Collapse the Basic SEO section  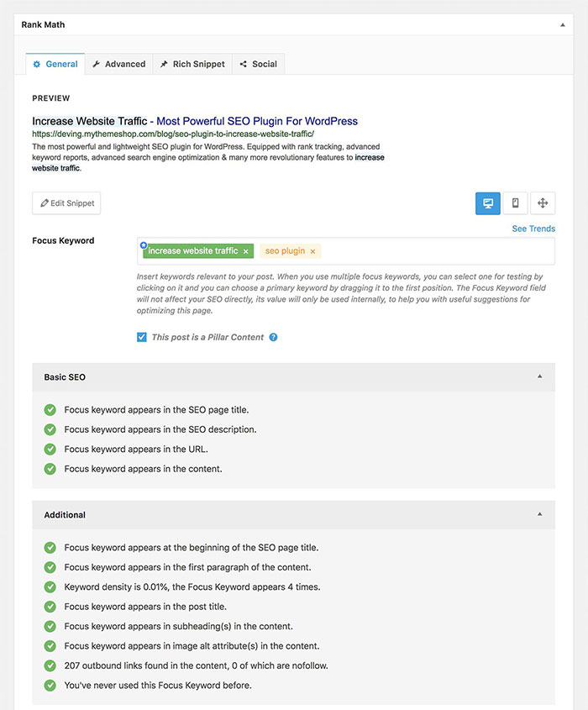point(539,376)
